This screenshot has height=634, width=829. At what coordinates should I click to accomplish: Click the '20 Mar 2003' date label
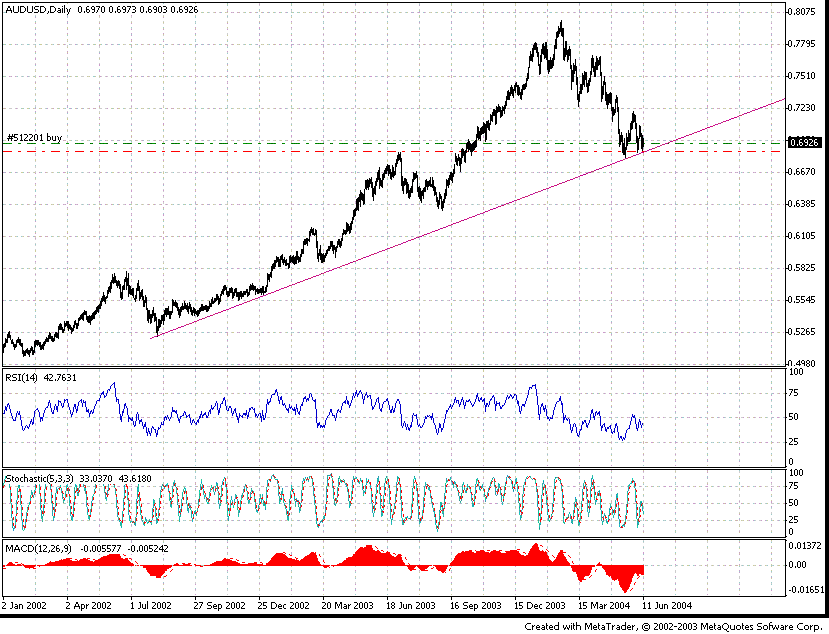pos(347,605)
